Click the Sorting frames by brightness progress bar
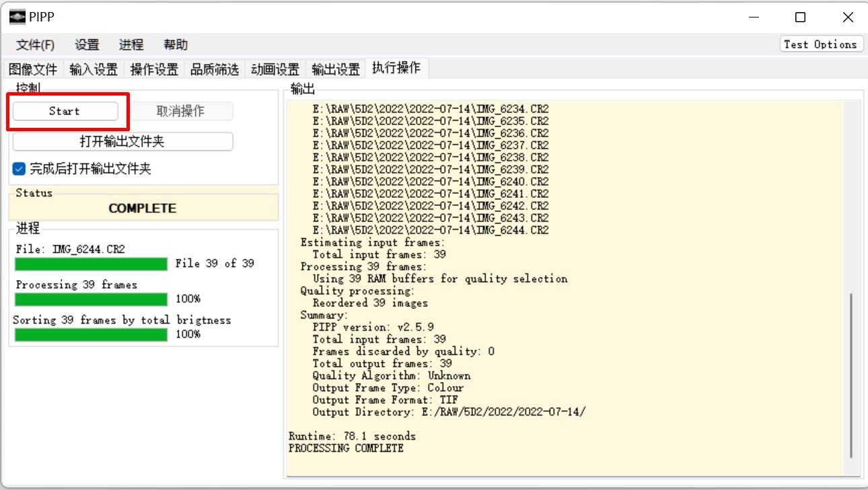Viewport: 868px width, 490px height. tap(91, 335)
